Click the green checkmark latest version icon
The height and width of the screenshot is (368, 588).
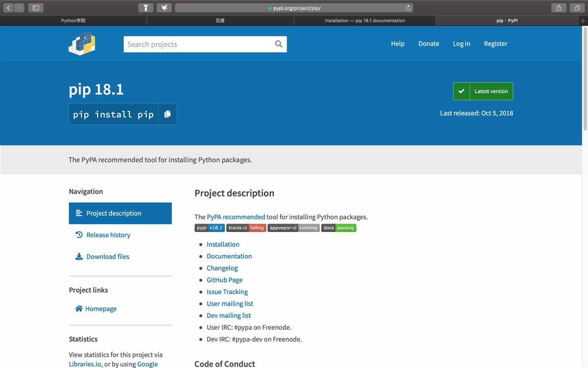coord(461,91)
